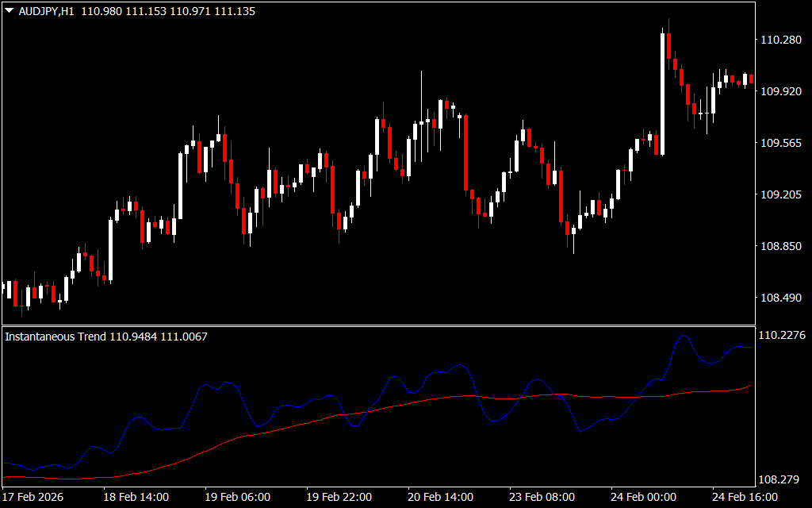Click the 24 Feb 00:00 time label

(643, 497)
